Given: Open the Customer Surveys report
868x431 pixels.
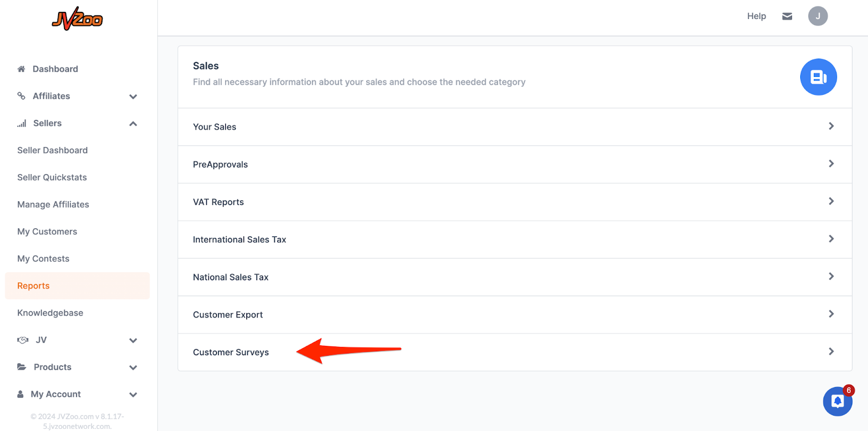Looking at the screenshot, I should [231, 352].
